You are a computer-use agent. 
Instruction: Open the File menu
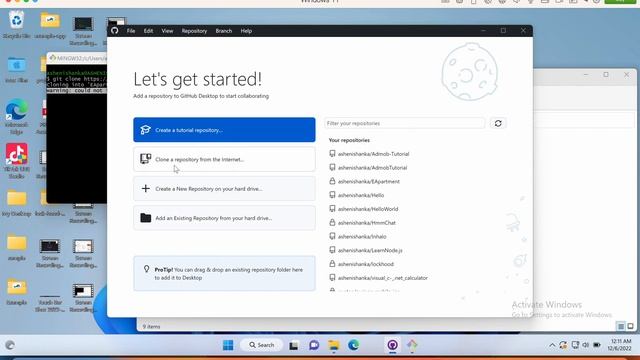click(131, 31)
